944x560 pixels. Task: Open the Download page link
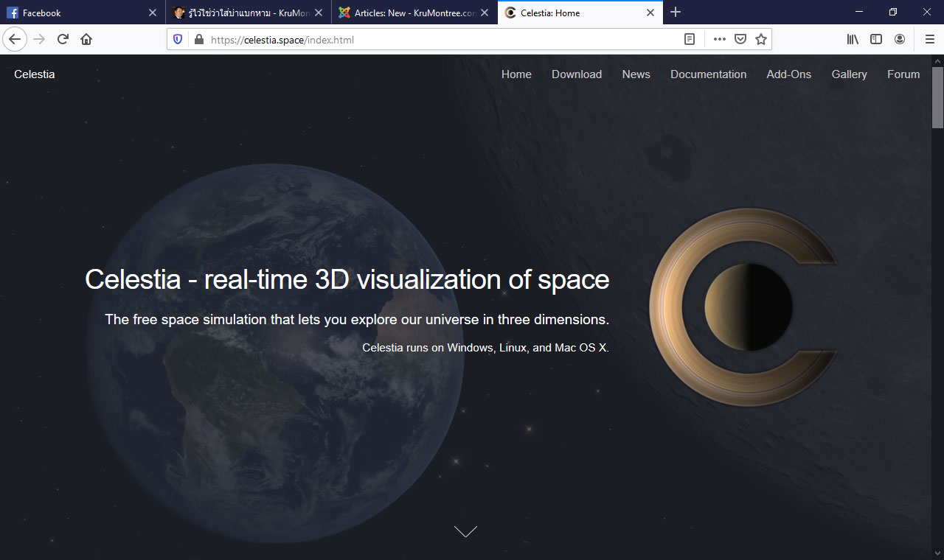click(577, 74)
